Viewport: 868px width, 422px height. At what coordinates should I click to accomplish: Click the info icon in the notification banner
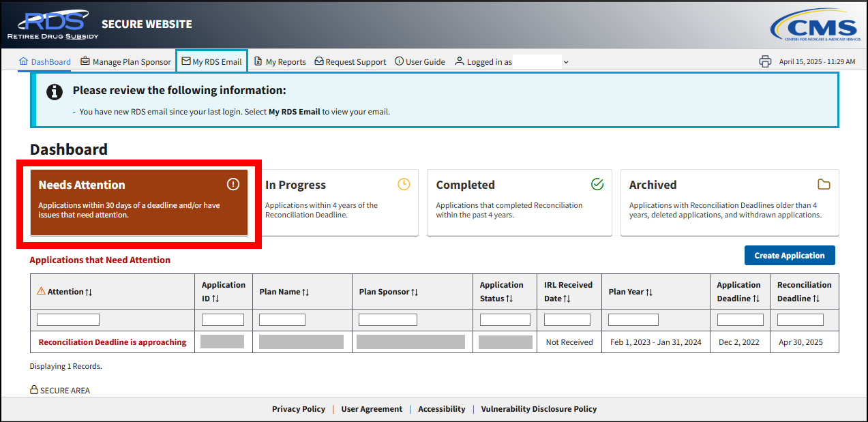point(55,92)
